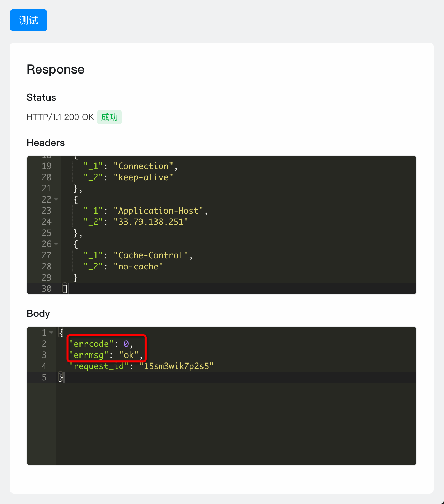Click the green 成功 status tag

[109, 117]
